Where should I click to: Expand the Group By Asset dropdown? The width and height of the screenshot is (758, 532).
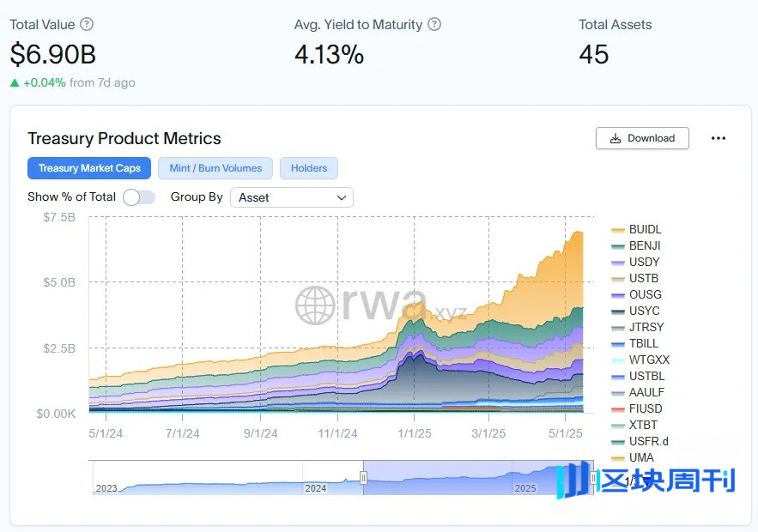(292, 197)
